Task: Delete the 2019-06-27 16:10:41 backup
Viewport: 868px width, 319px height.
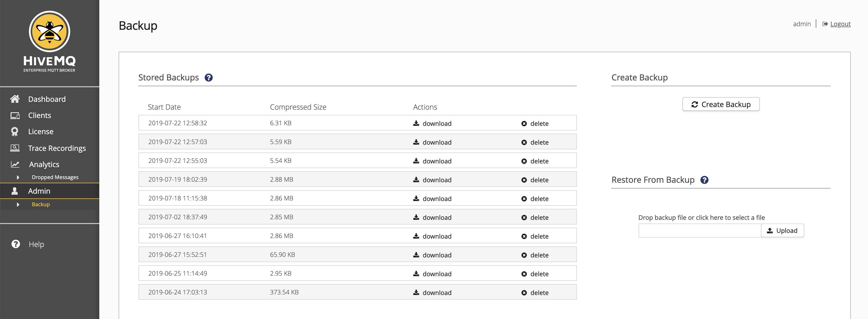Action: pyautogui.click(x=535, y=237)
